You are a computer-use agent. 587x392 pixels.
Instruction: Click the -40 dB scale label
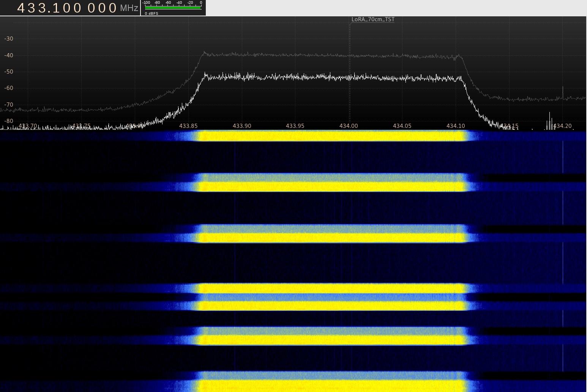(x=8, y=55)
